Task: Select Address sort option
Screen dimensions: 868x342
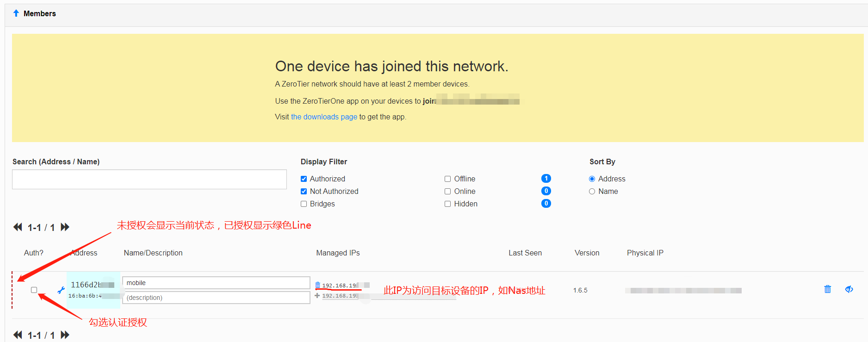Action: point(592,179)
